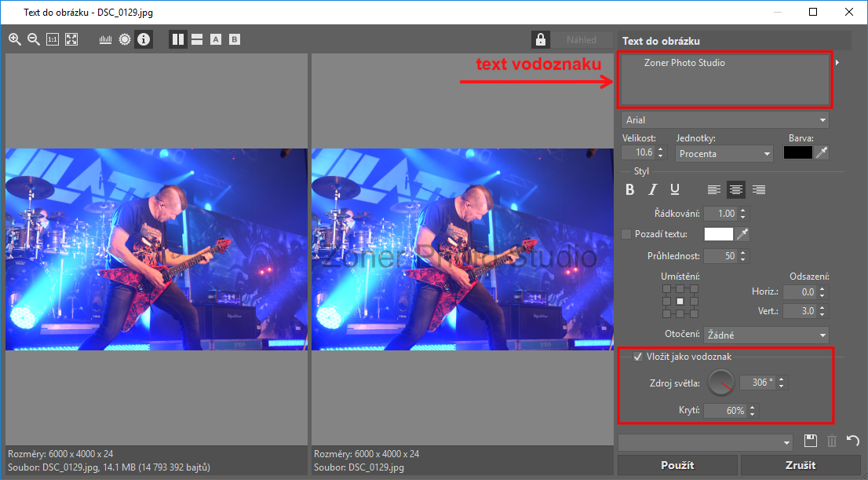Toggle the preview lock icon
This screenshot has width=868, height=480.
[541, 39]
